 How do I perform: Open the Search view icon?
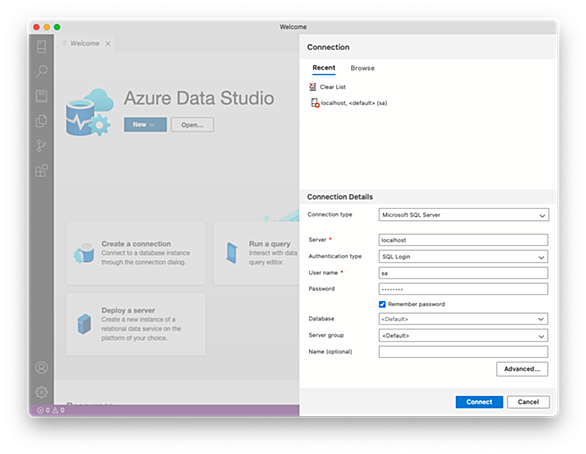click(41, 71)
